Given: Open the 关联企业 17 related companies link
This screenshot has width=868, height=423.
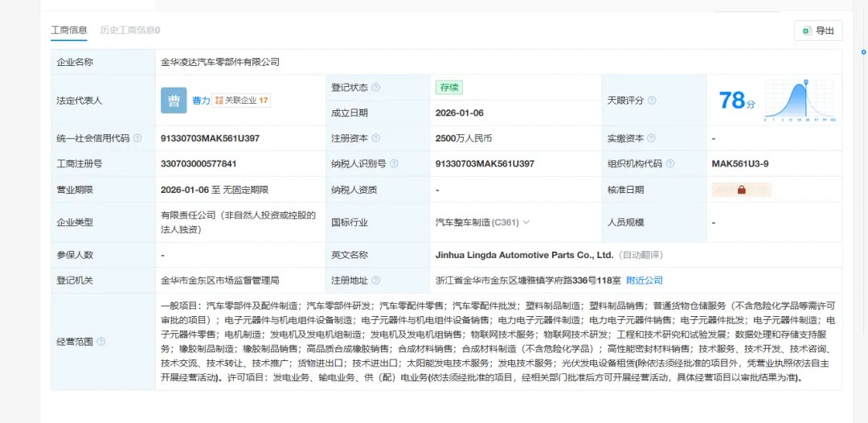Looking at the screenshot, I should click(242, 101).
